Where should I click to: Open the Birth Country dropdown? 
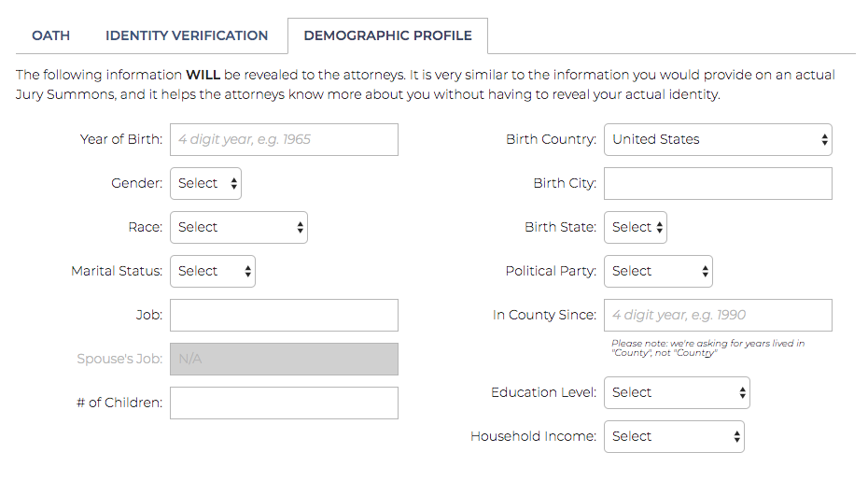tap(718, 139)
